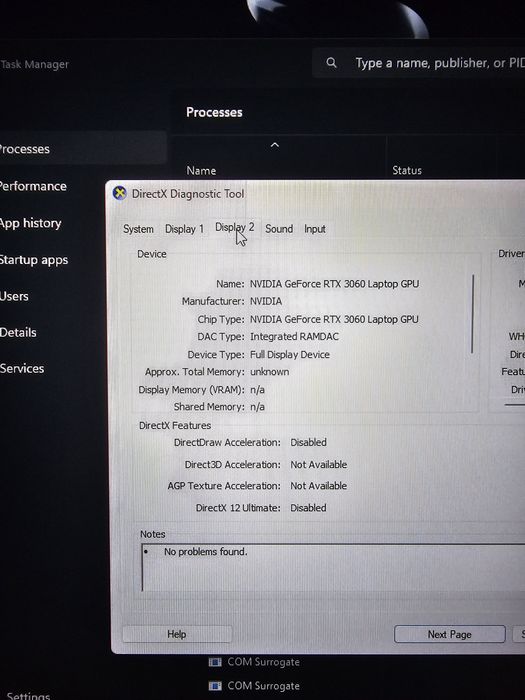Open Users in Task Manager sidebar
Screen dimensions: 525x700
14,296
